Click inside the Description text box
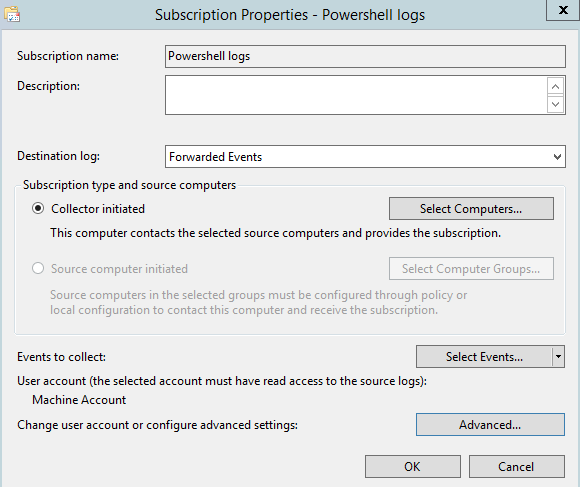 pos(356,95)
